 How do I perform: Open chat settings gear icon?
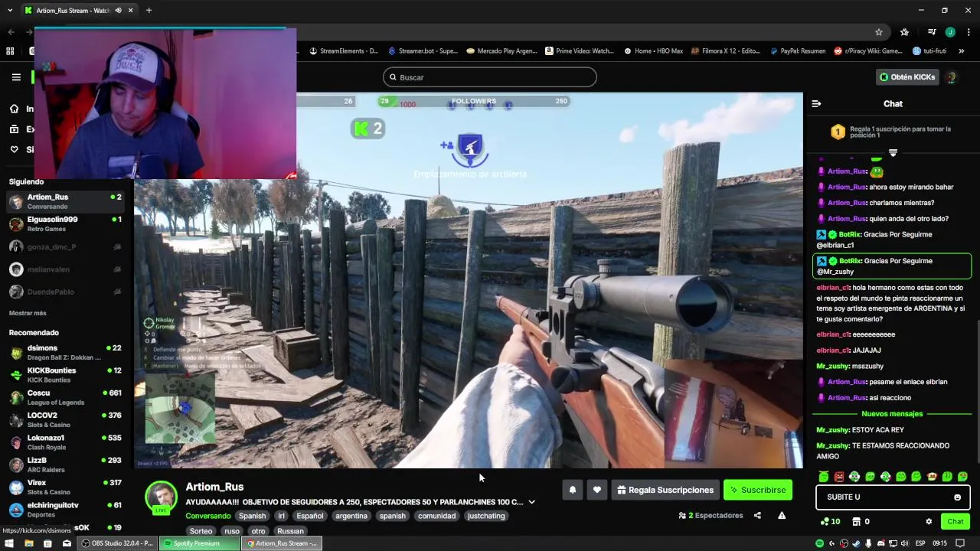929,522
